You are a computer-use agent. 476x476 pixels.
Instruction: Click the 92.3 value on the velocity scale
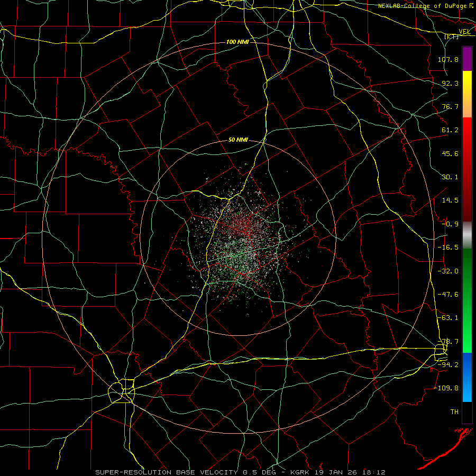[450, 83]
